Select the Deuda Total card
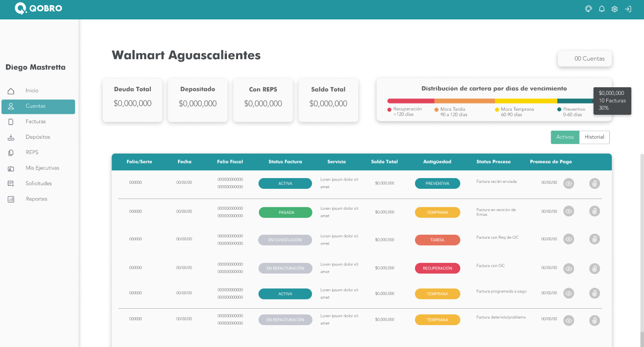This screenshot has height=347, width=644. click(x=133, y=100)
